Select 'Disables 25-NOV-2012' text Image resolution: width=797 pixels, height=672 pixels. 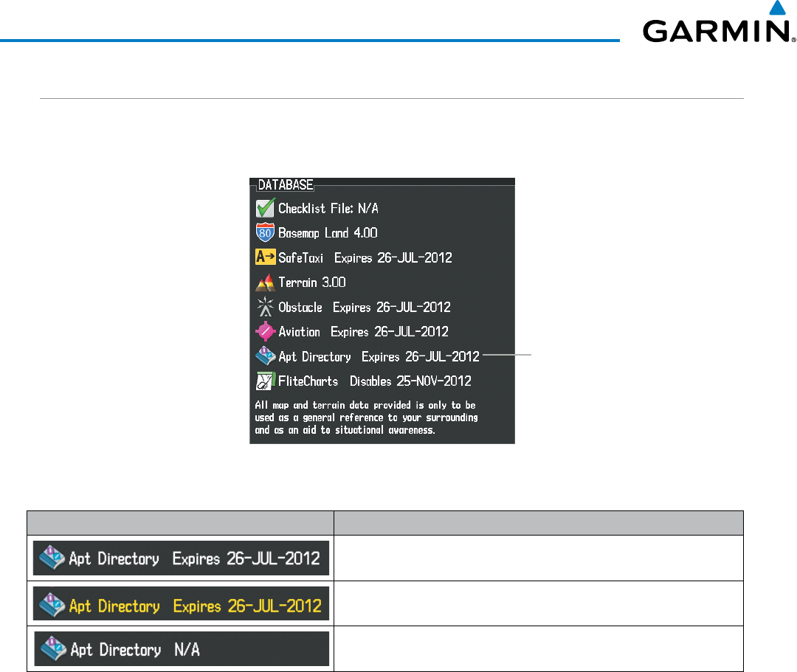click(x=410, y=381)
